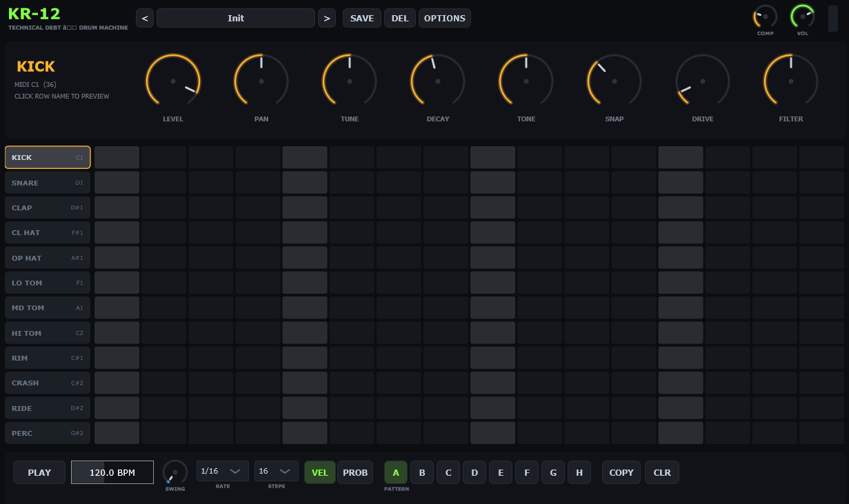
Task: Toggle step 3 on the OP HAT row
Action: 211,258
